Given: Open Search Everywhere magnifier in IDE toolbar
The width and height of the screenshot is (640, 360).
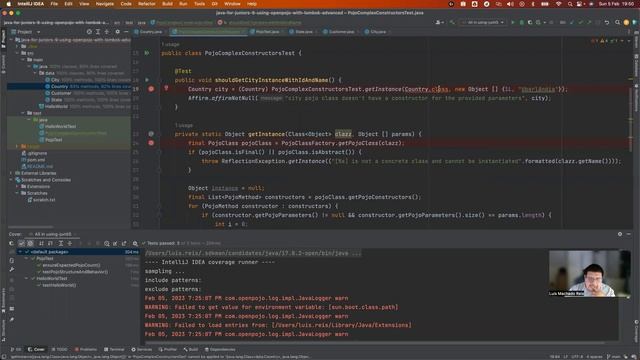Looking at the screenshot, I should point(618,22).
